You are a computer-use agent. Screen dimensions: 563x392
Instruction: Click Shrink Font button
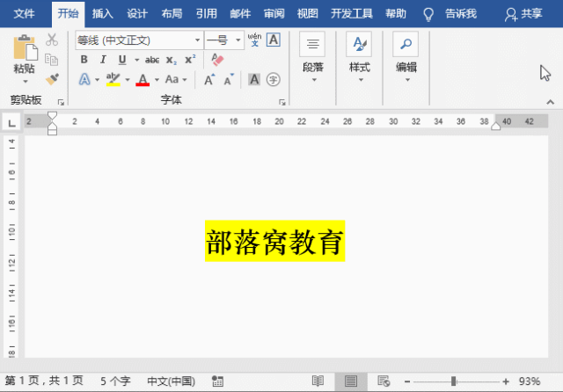tap(229, 80)
